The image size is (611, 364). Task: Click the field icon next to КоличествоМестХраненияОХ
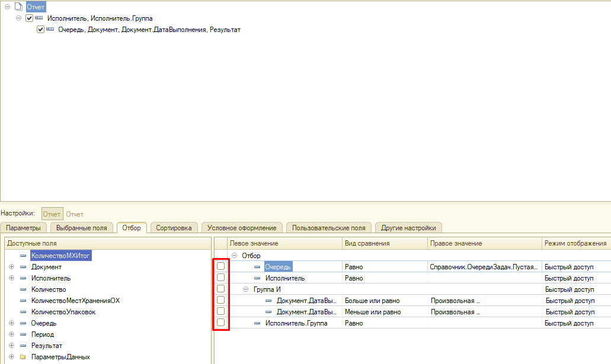tap(23, 301)
